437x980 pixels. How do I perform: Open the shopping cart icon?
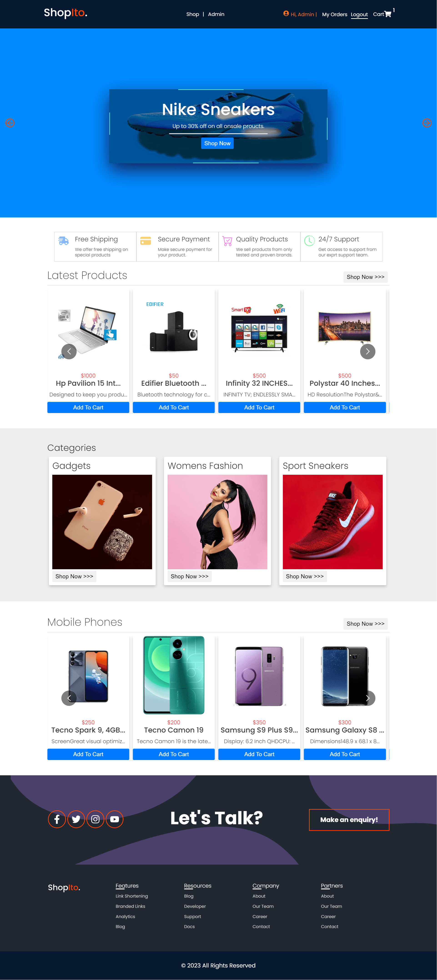388,14
